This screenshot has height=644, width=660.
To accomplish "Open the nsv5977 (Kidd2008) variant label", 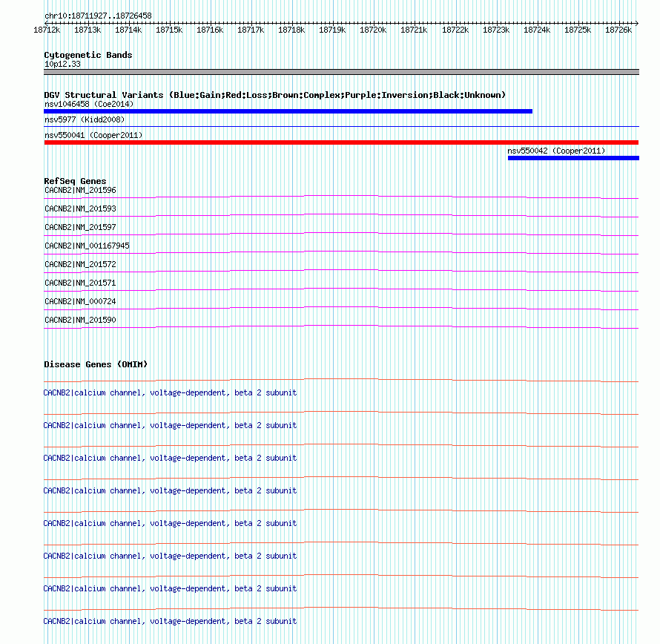I will click(x=85, y=119).
